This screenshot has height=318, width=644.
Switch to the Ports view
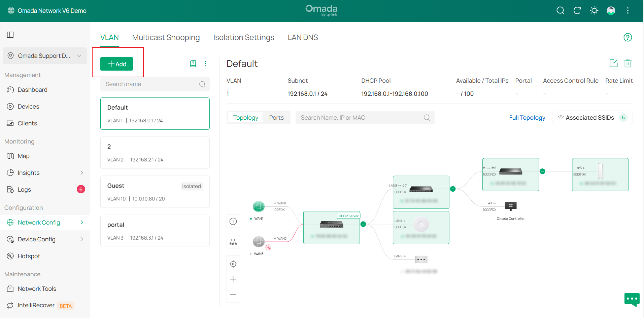pyautogui.click(x=276, y=118)
